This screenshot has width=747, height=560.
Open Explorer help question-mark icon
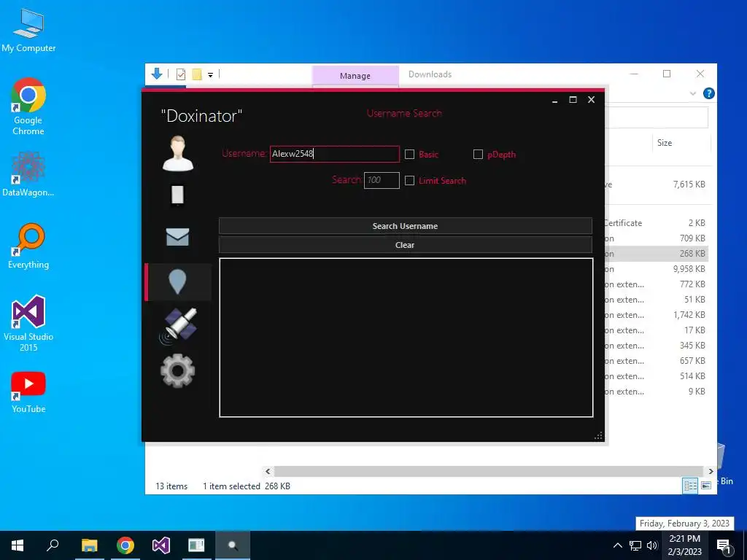coord(709,93)
